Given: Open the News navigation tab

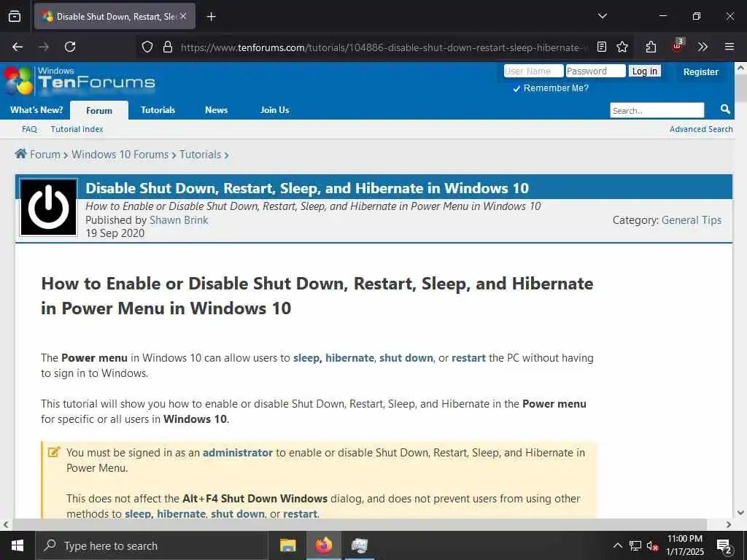Looking at the screenshot, I should click(216, 110).
